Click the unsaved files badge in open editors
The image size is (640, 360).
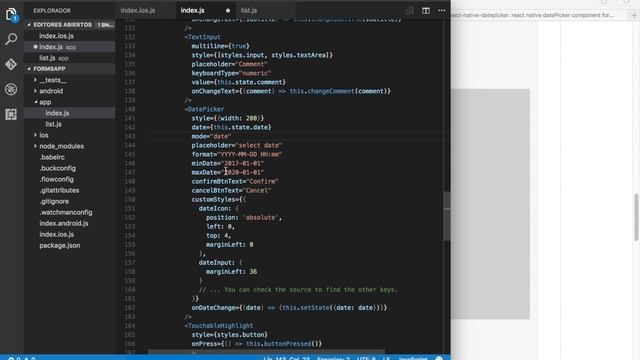pyautogui.click(x=105, y=25)
